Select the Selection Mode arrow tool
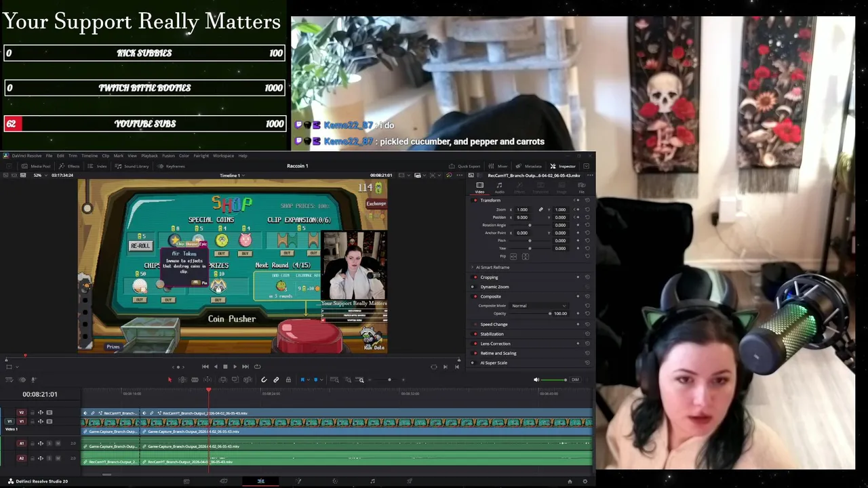This screenshot has height=488, width=868. click(170, 380)
